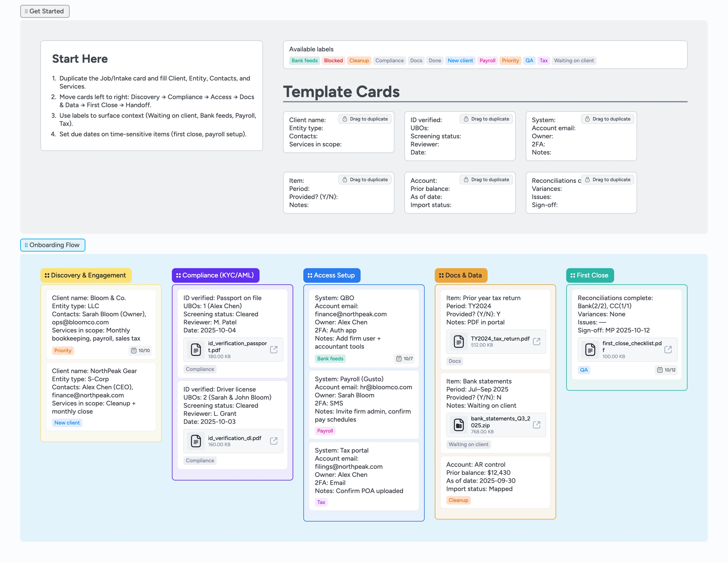This screenshot has height=562, width=728.
Task: Select the Compliance (KYC/AML) column header
Action: [215, 275]
